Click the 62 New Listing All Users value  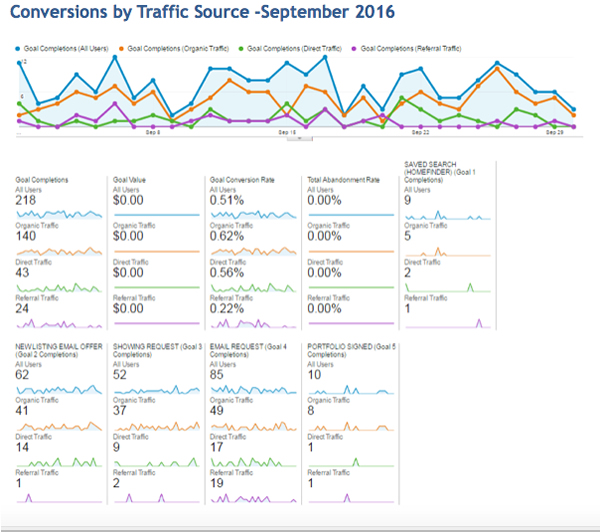[22, 375]
